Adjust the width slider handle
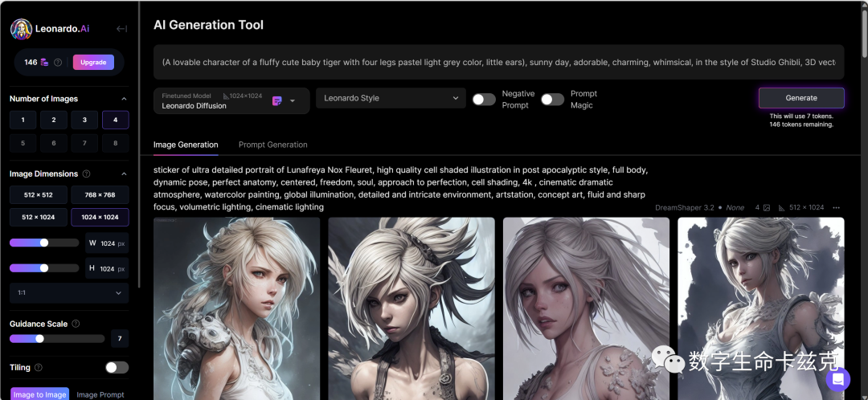Screen dimensions: 868x400 click(x=43, y=243)
